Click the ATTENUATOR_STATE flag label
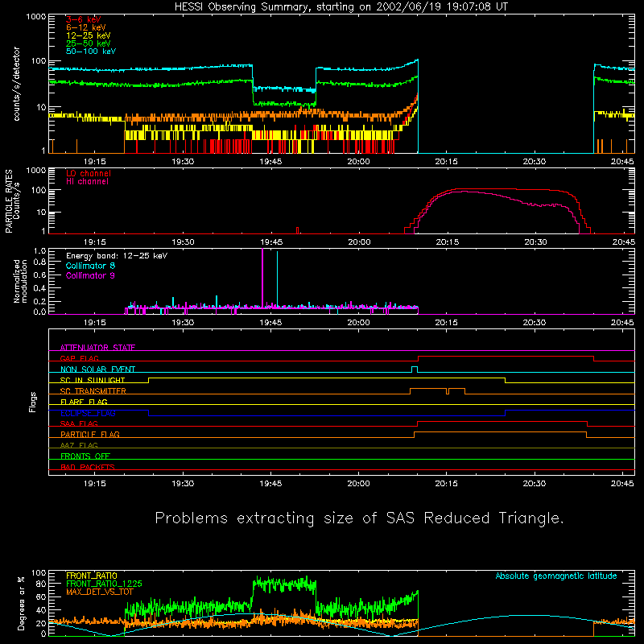Screen dimensions: 644x644 tap(97, 348)
